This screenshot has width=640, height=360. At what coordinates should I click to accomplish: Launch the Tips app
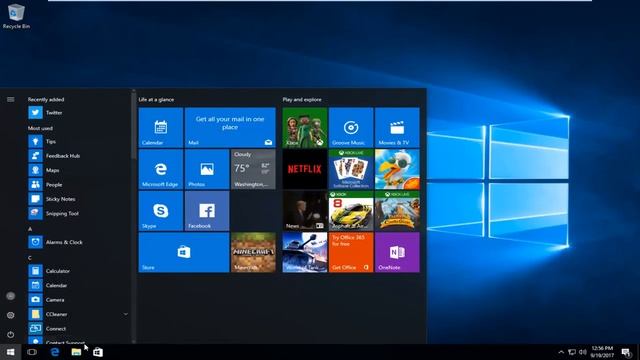pyautogui.click(x=78, y=141)
